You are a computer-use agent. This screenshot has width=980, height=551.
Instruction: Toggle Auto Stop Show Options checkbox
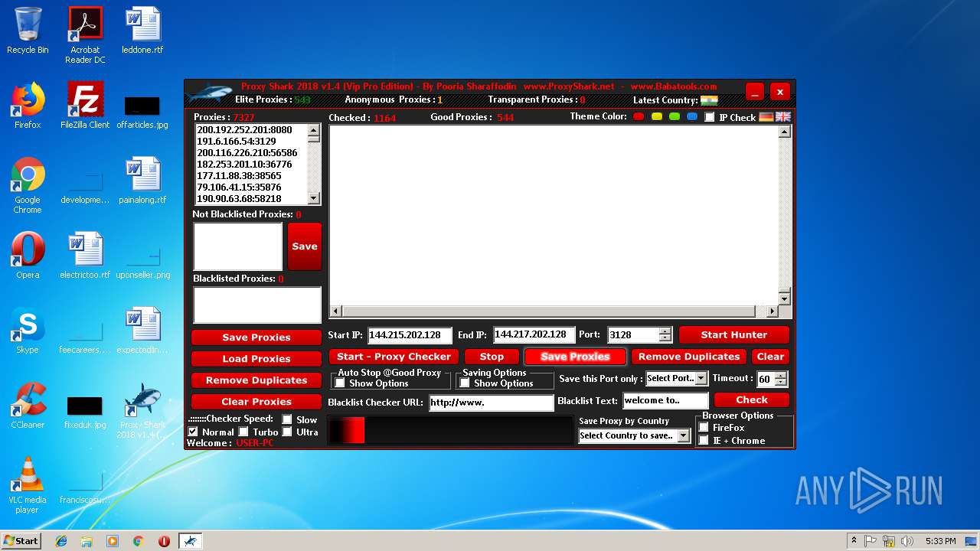(340, 383)
